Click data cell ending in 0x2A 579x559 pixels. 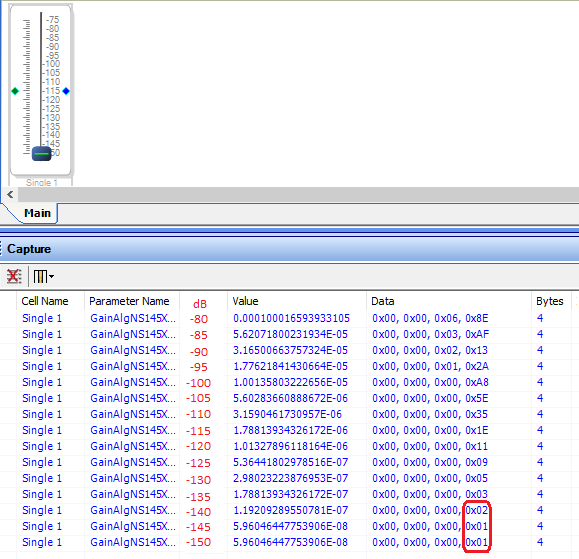(x=430, y=366)
